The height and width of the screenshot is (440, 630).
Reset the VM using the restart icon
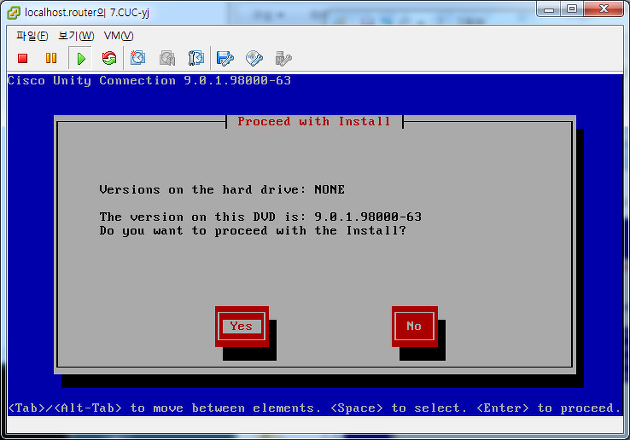tap(109, 59)
